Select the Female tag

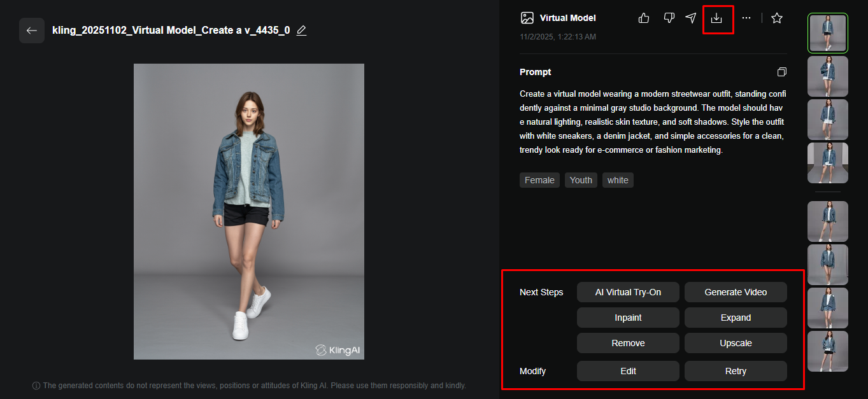point(539,180)
